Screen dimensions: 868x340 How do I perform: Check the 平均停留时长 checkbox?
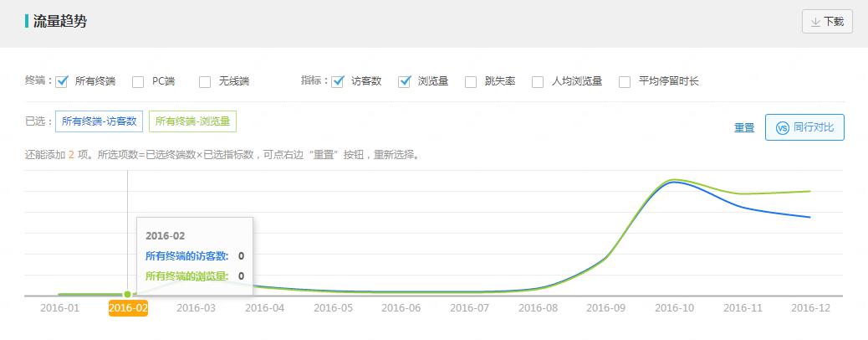(x=625, y=82)
